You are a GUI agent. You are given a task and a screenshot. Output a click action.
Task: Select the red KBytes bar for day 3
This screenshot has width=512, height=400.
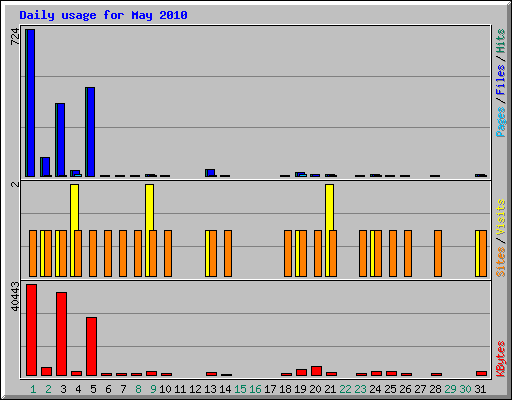click(62, 334)
